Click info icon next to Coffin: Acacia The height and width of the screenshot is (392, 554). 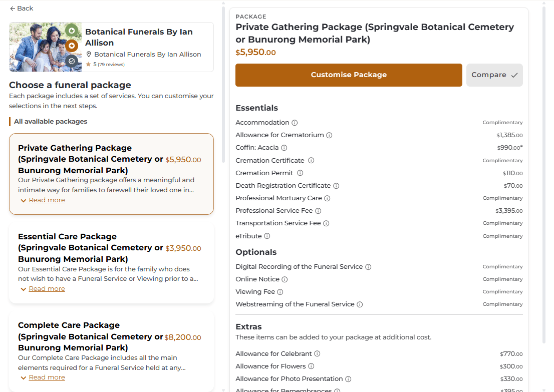tap(284, 148)
